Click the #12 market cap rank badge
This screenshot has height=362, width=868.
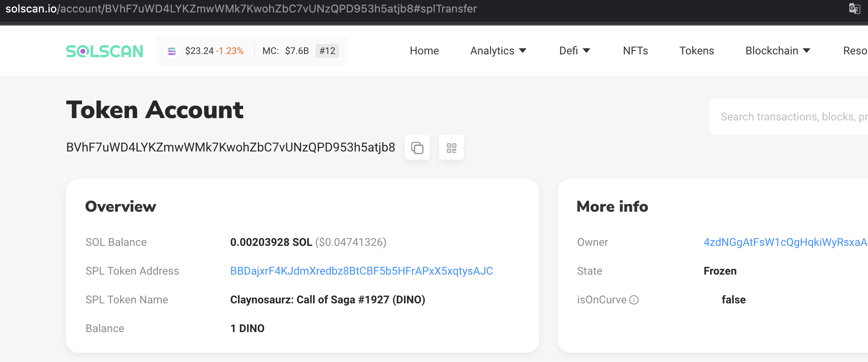327,51
